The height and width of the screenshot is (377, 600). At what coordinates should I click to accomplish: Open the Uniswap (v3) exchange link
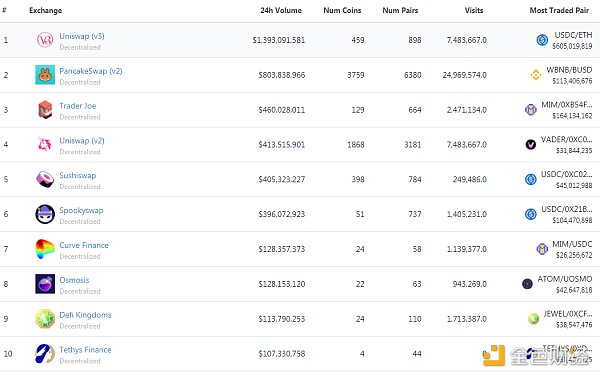[x=82, y=36]
